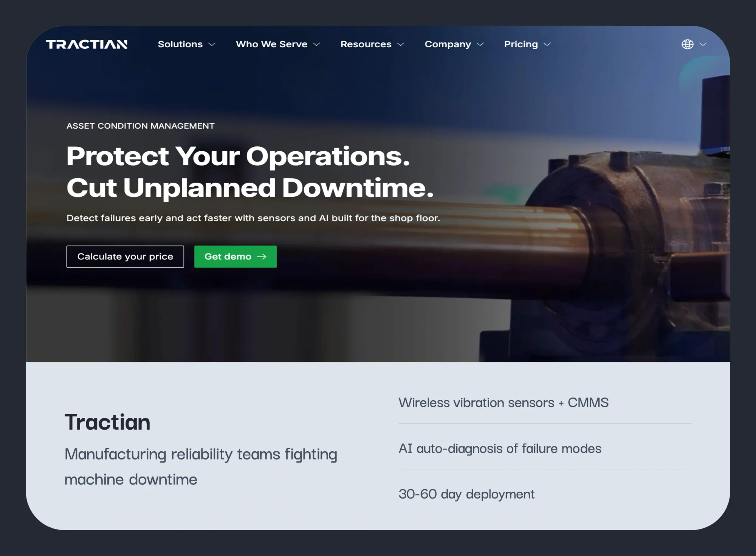Click the Calculate your price button

(x=125, y=256)
